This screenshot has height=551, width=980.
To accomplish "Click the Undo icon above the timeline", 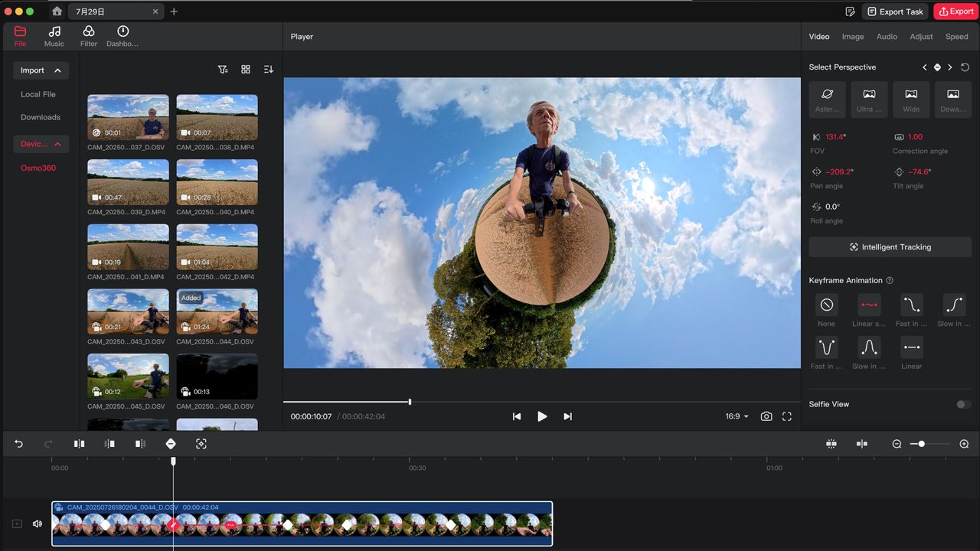I will click(18, 444).
